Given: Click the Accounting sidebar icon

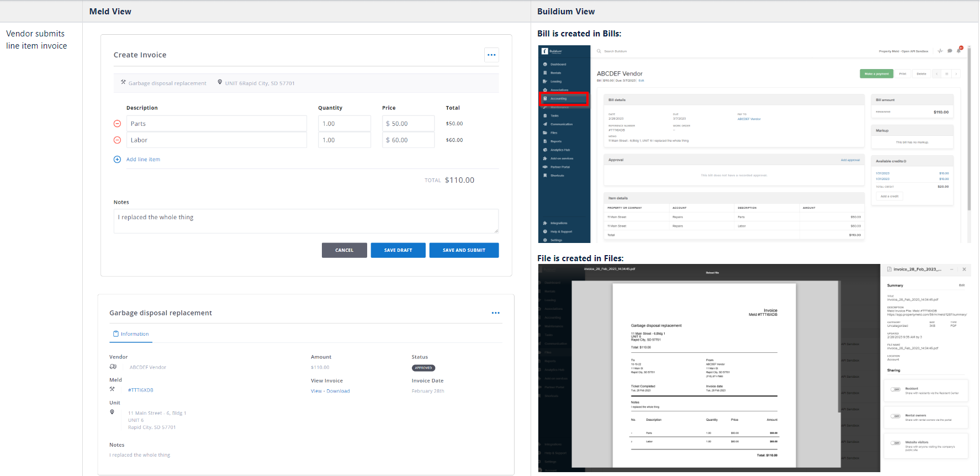Looking at the screenshot, I should [x=545, y=99].
